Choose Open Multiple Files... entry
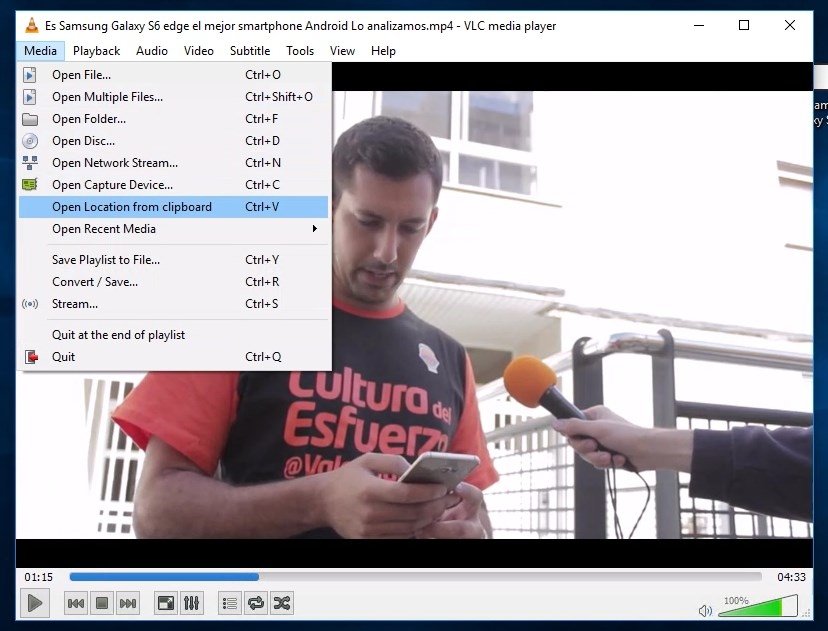Image resolution: width=828 pixels, height=631 pixels. (x=173, y=97)
